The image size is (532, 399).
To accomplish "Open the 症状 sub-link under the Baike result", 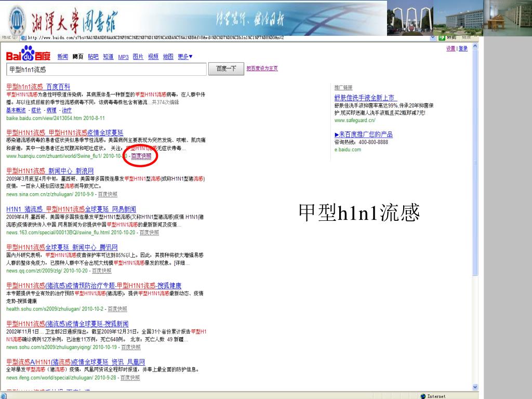I will 36,110.
